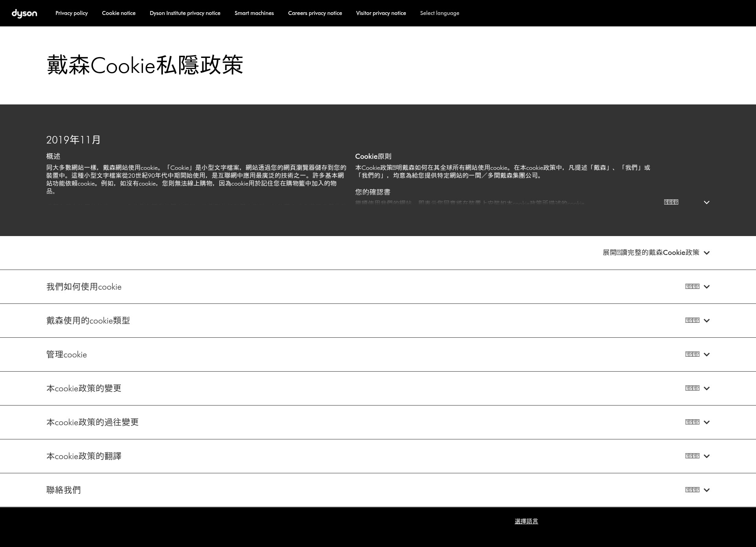Screen dimensions: 756x547
Task: Expand the 戴森使用的cookie類型 section
Action: [x=378, y=320]
